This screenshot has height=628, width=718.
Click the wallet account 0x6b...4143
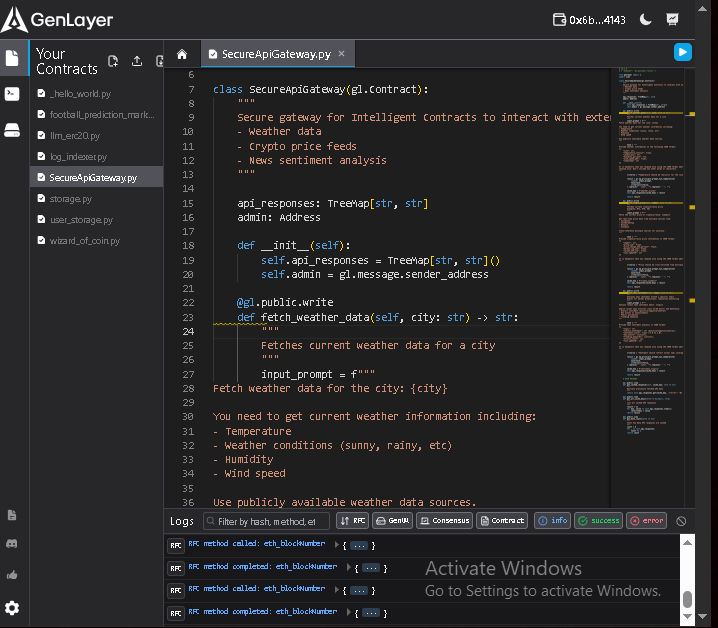tap(589, 20)
